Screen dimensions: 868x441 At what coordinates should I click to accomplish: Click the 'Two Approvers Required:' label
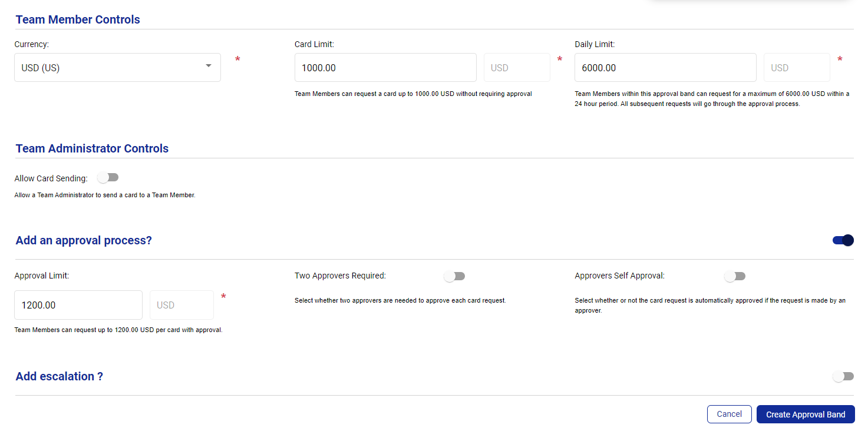[x=340, y=276]
